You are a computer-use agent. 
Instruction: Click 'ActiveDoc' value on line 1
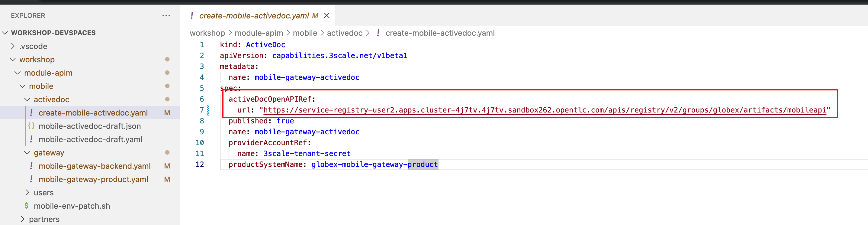point(265,44)
